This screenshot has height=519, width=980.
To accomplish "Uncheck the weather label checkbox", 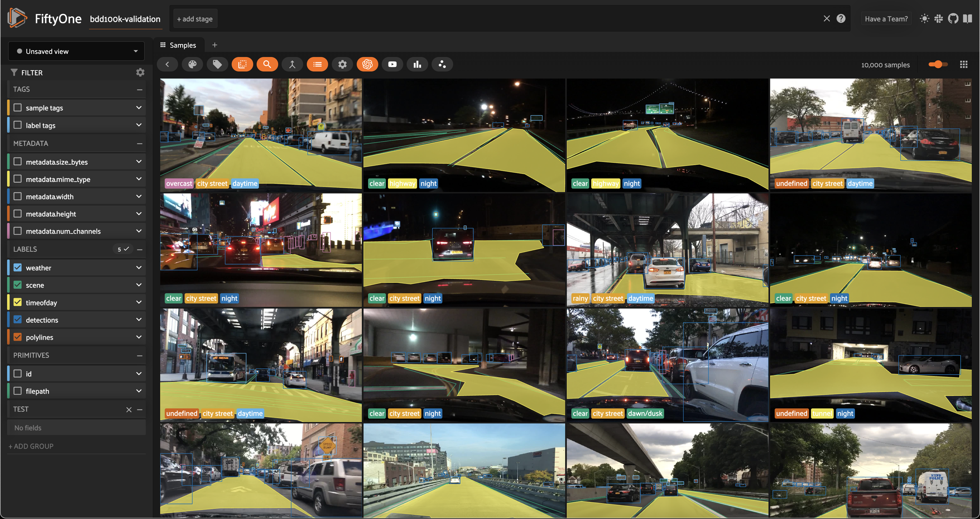I will point(18,267).
